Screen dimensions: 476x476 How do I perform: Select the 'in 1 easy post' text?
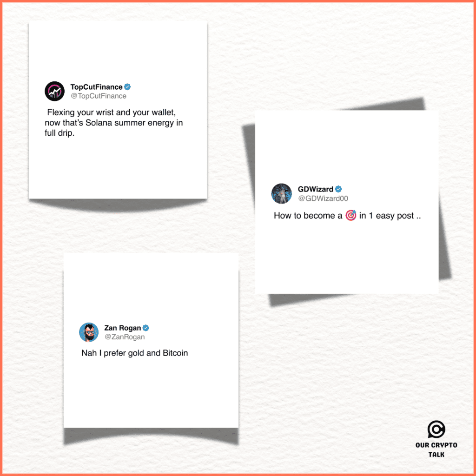390,216
